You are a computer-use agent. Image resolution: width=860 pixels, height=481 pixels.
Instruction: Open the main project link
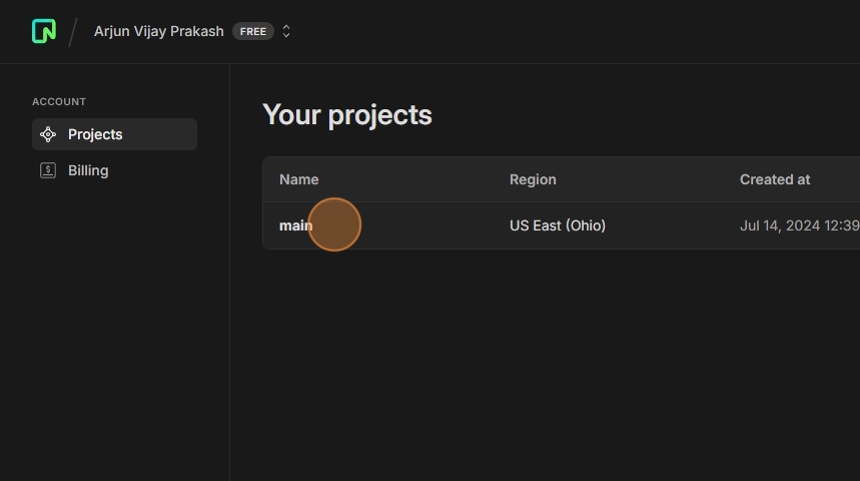coord(293,225)
